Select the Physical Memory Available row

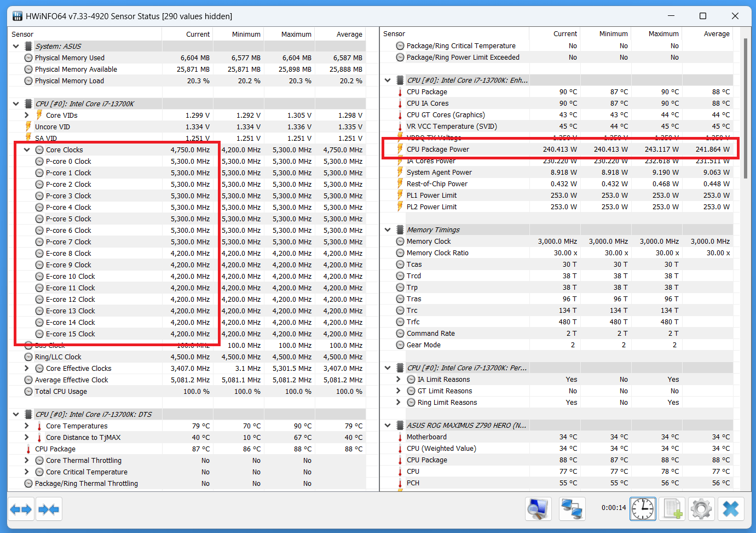point(187,70)
